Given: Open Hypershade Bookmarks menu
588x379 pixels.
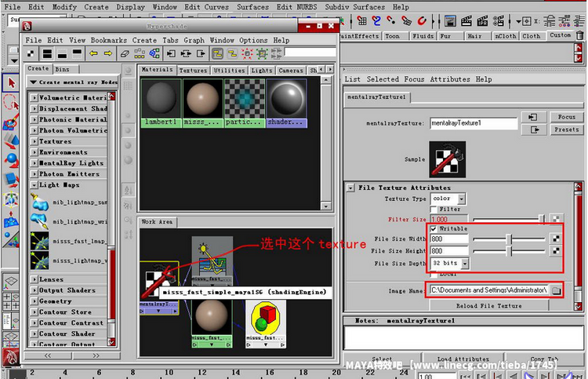Looking at the screenshot, I should pyautogui.click(x=109, y=40).
